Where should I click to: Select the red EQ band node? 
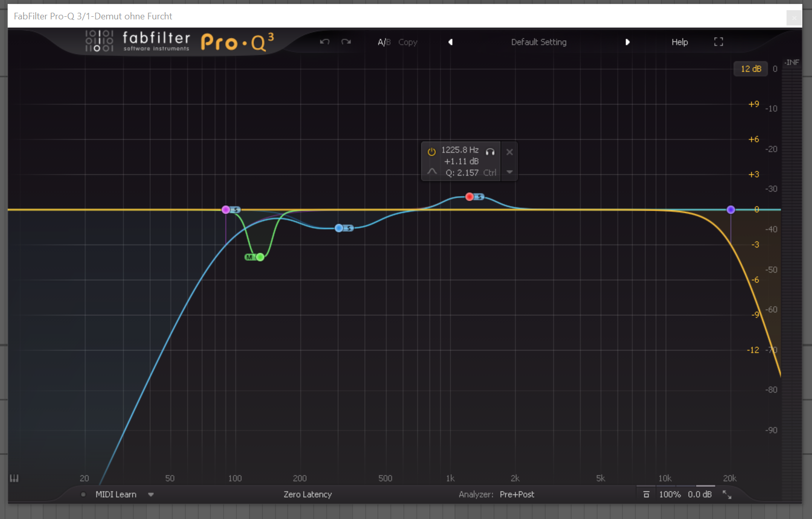click(469, 197)
